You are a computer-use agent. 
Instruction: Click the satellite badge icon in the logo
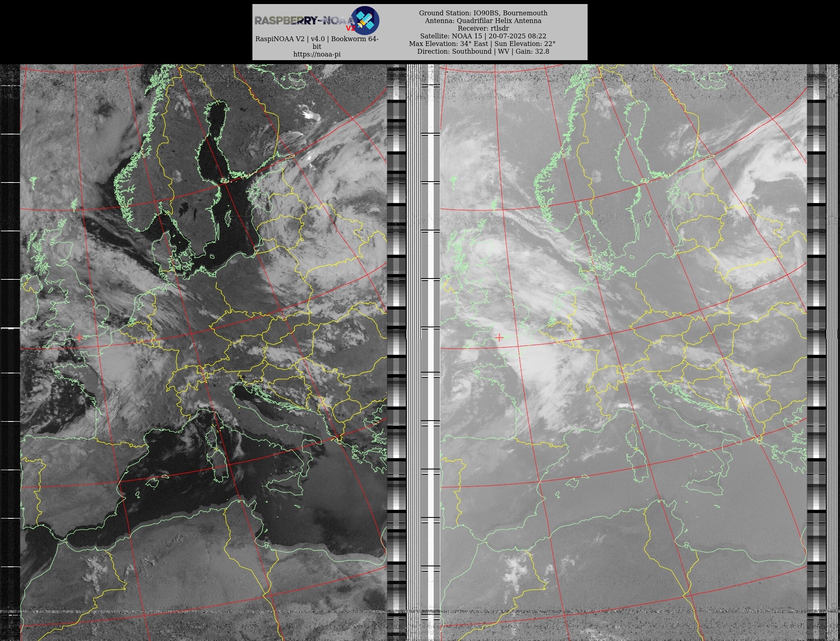coord(365,20)
